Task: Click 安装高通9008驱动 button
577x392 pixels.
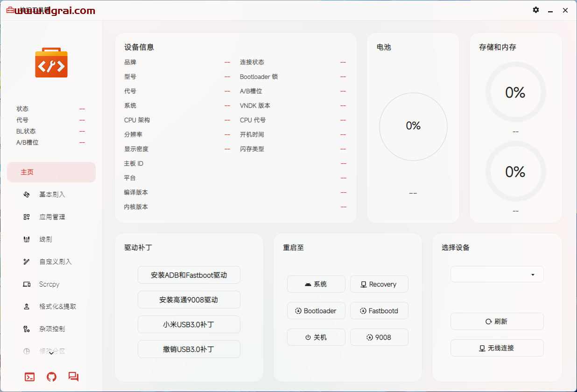Action: 189,300
